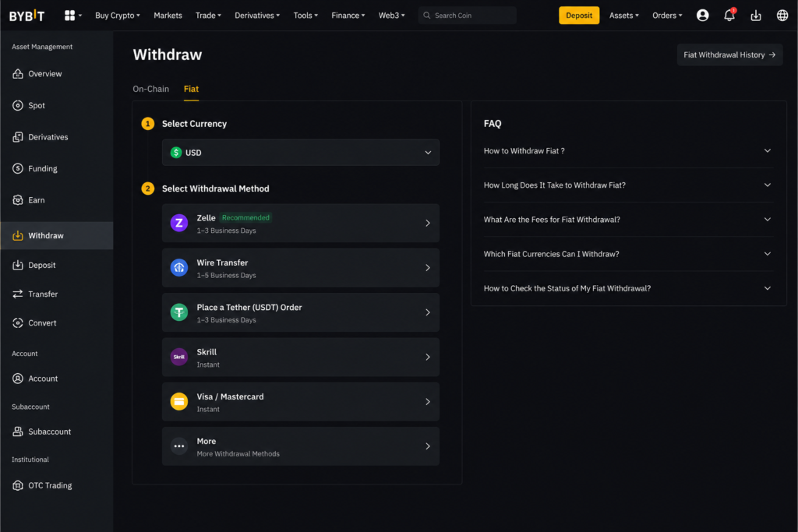Click the 'Recommended' badge on Zelle
Image resolution: width=798 pixels, height=532 pixels.
pyautogui.click(x=245, y=217)
